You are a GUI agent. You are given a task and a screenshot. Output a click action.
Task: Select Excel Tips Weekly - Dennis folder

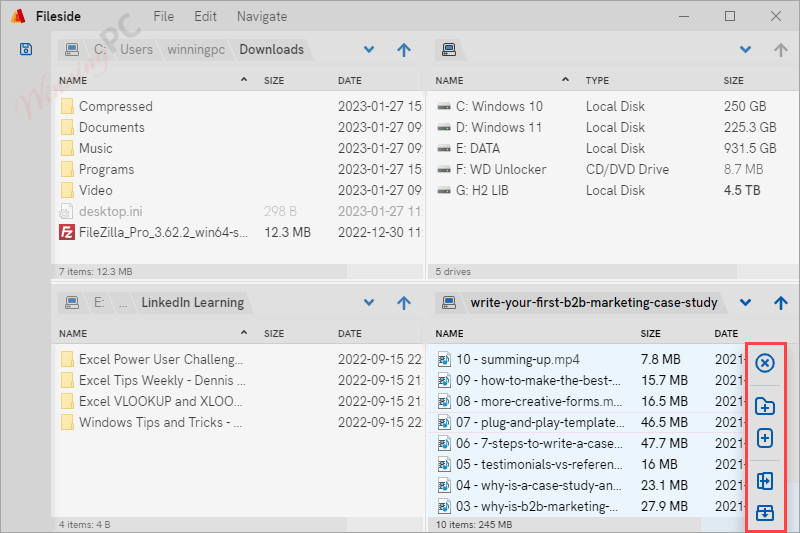[x=239, y=380]
